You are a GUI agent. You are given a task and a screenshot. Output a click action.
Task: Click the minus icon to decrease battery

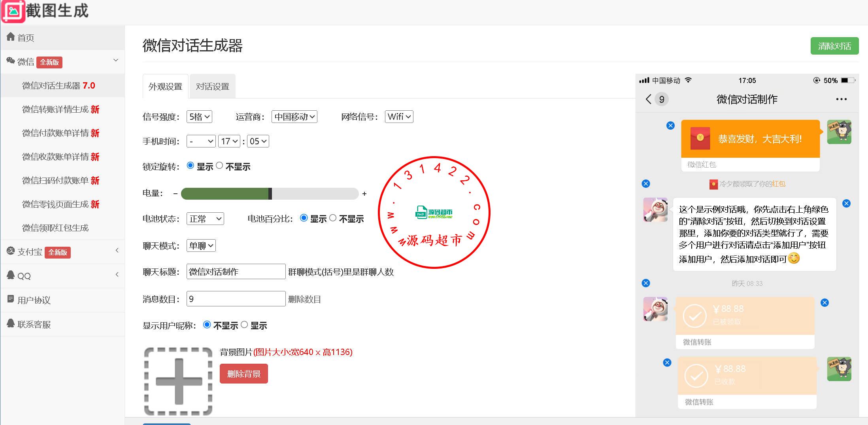click(x=175, y=194)
